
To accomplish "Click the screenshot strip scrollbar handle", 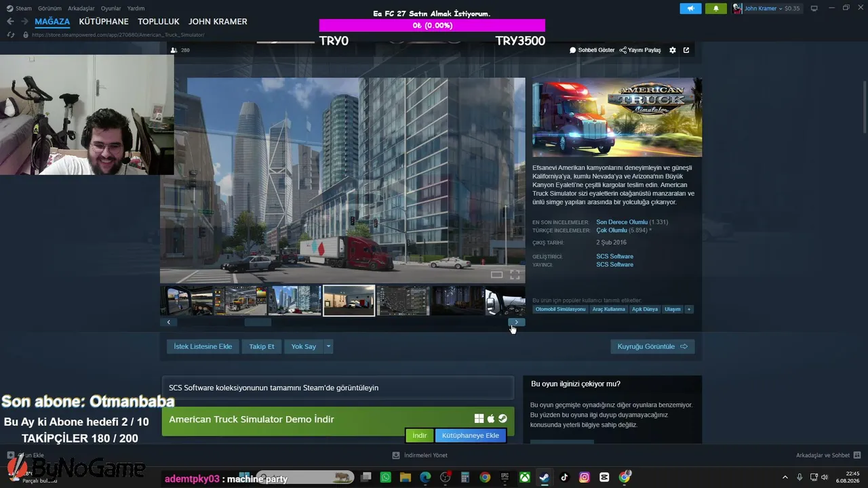I will pos(258,323).
